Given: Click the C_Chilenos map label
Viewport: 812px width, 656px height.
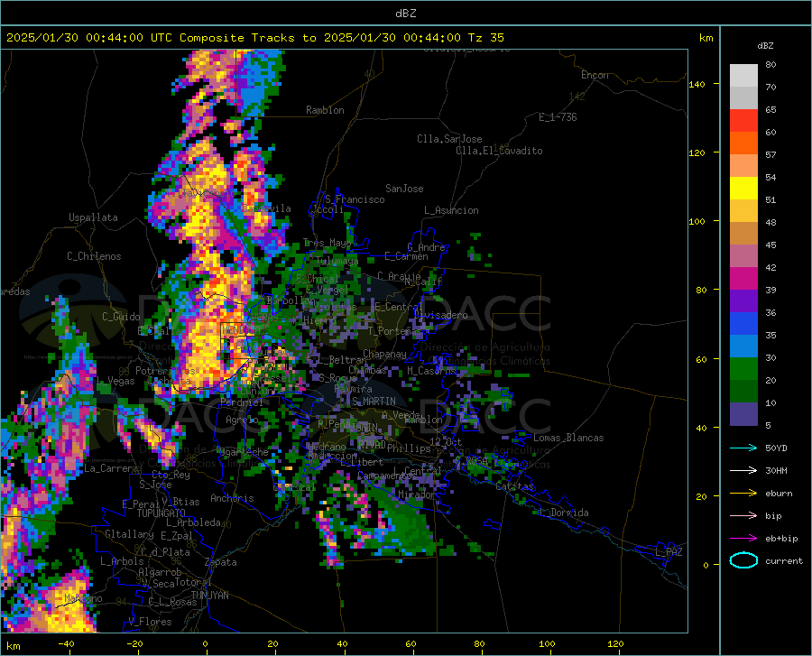Looking at the screenshot, I should pyautogui.click(x=94, y=256).
